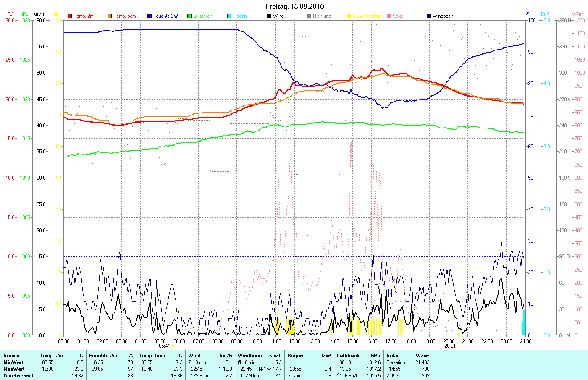This screenshot has width=588, height=380.
Task: Click the gray Richtung legend swatch
Action: point(309,16)
